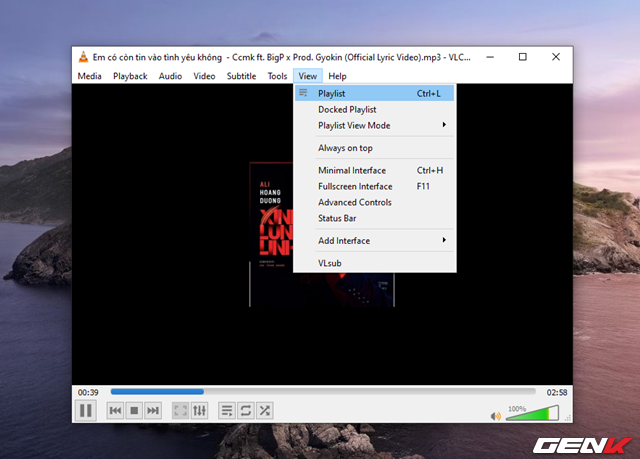
Task: Adjust the volume slider at 100%
Action: click(532, 413)
